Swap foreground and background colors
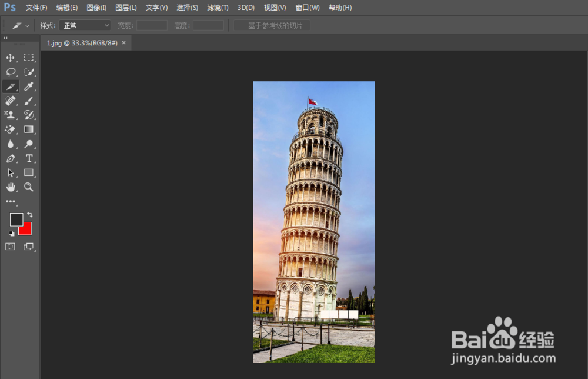The width and height of the screenshot is (588, 379). 29,215
